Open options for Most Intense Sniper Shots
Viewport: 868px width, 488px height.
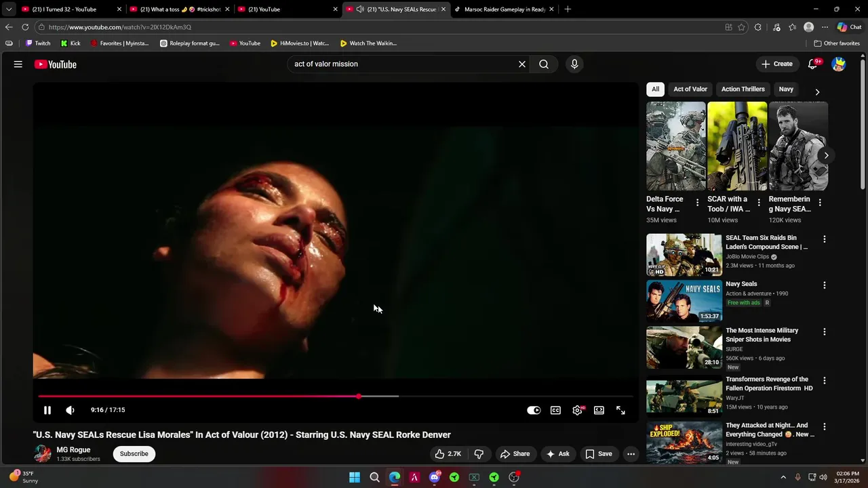pos(825,332)
